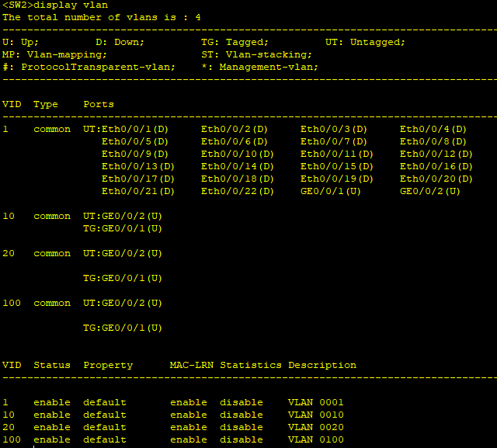Click the 'VLAN 0001' description text
The height and width of the screenshot is (448, 497).
coord(315,402)
